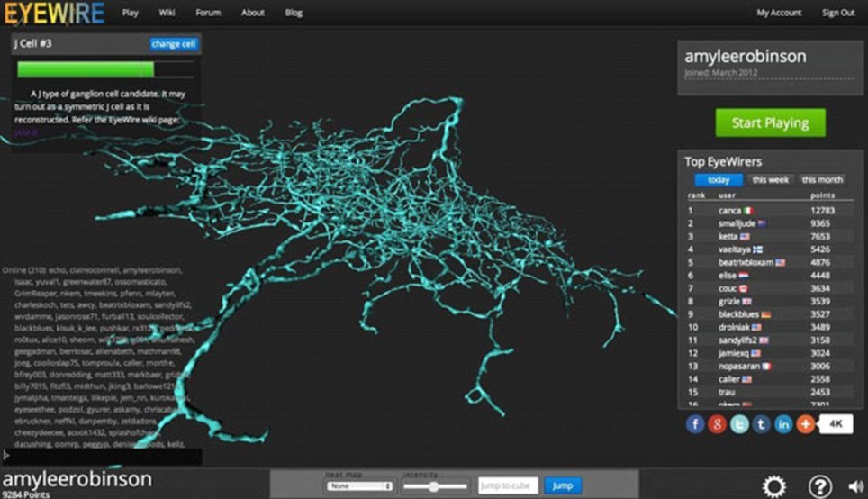This screenshot has height=499, width=868.
Task: Show this month's top EyeWirers
Action: pos(822,180)
